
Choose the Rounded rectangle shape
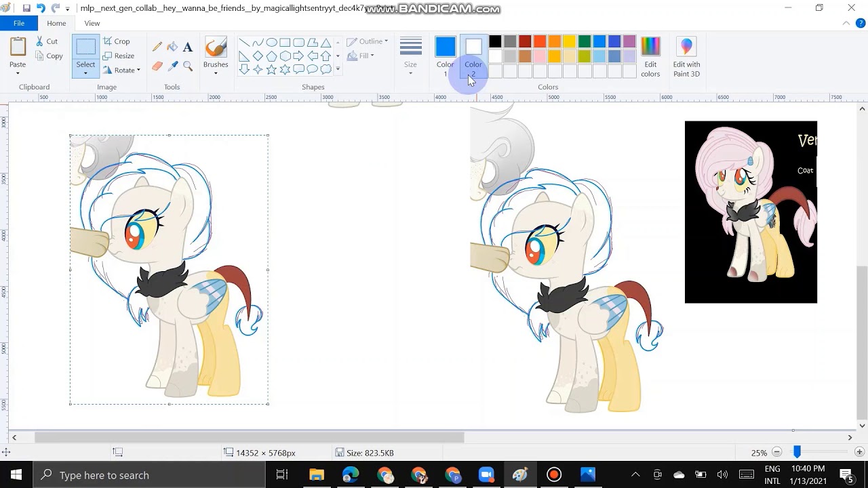[x=298, y=42]
